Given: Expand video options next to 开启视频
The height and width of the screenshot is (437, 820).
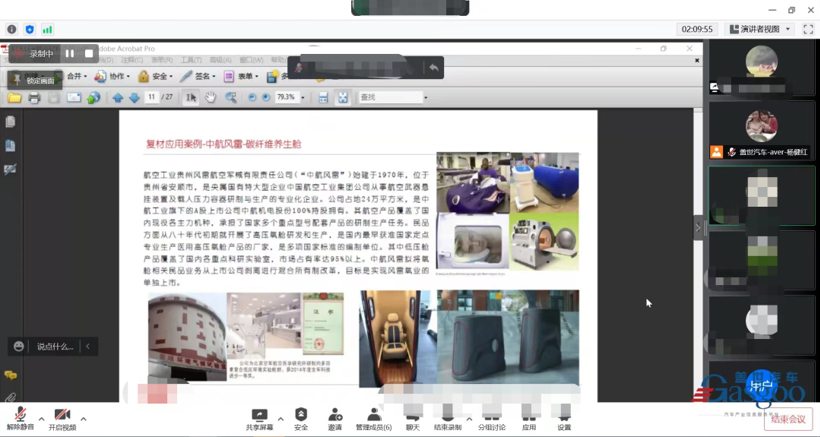Looking at the screenshot, I should [83, 419].
